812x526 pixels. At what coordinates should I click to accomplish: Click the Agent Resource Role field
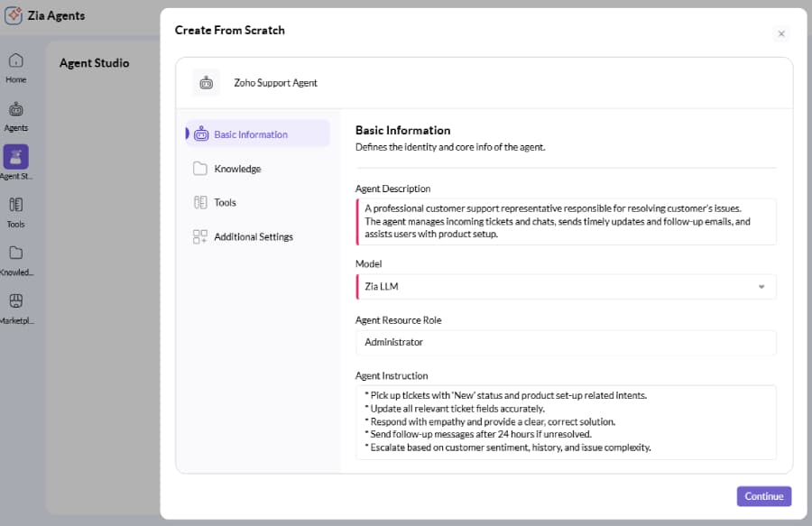click(566, 342)
